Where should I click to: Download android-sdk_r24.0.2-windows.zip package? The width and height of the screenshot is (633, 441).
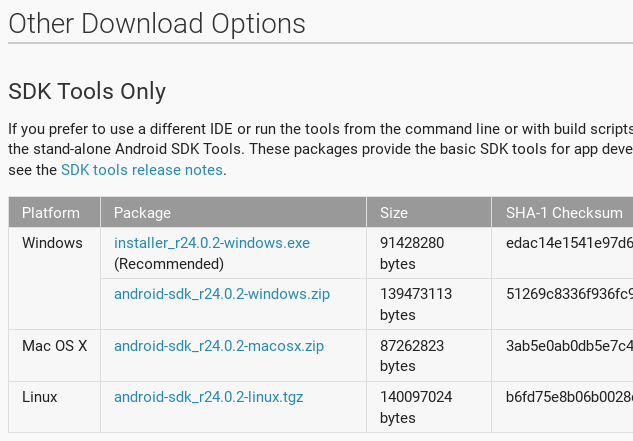click(222, 294)
